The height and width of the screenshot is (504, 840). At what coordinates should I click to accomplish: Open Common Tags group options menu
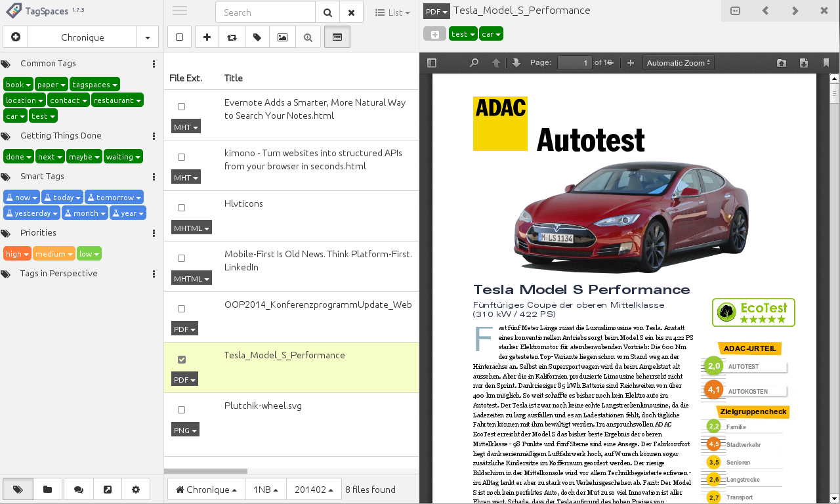[x=154, y=64]
